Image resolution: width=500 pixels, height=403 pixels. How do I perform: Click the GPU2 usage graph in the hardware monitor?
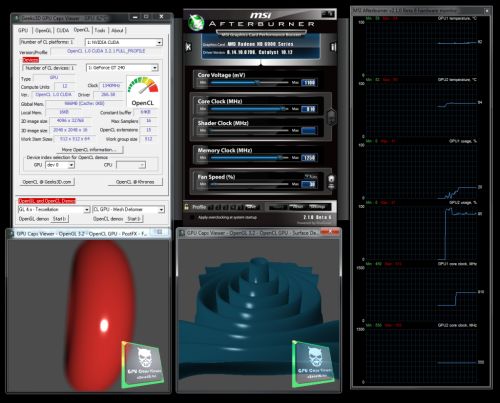click(421, 233)
